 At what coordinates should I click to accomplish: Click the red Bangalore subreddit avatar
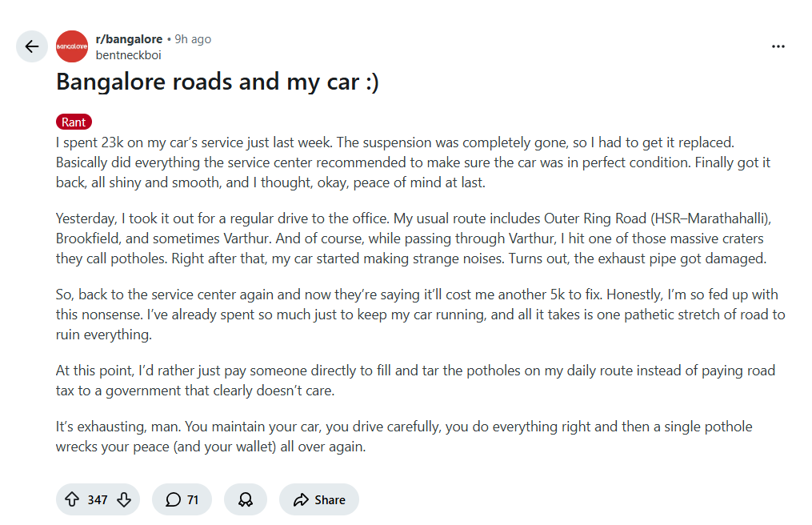click(72, 46)
